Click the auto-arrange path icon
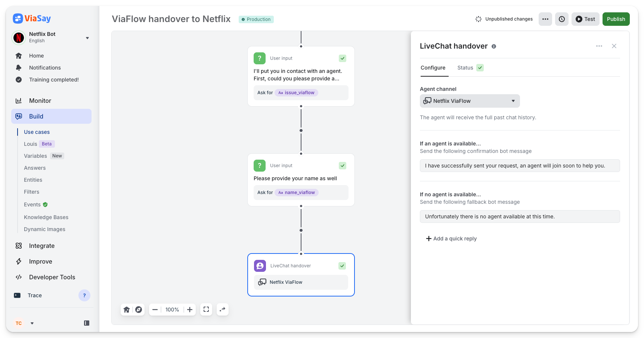This screenshot has height=338, width=644. (x=223, y=309)
